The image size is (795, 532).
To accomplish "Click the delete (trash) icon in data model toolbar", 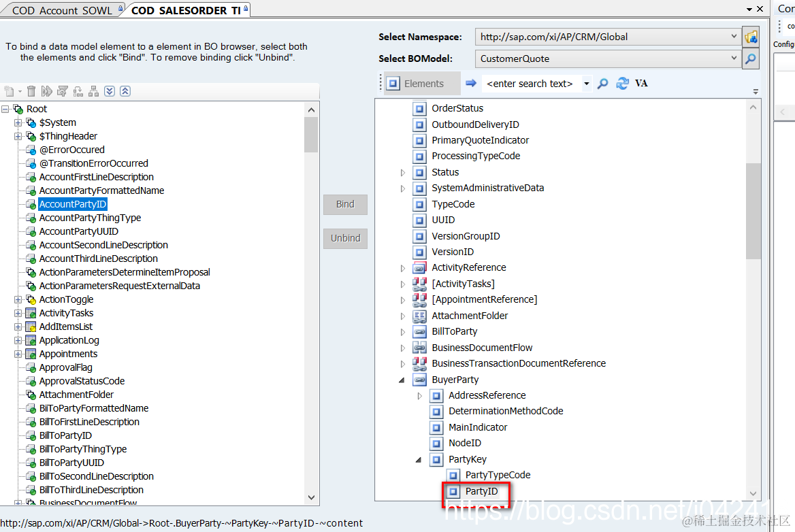I will click(31, 91).
